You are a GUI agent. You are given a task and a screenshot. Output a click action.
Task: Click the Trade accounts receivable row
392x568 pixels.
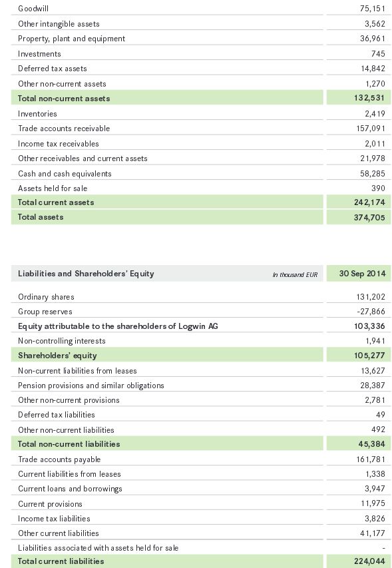(201, 129)
